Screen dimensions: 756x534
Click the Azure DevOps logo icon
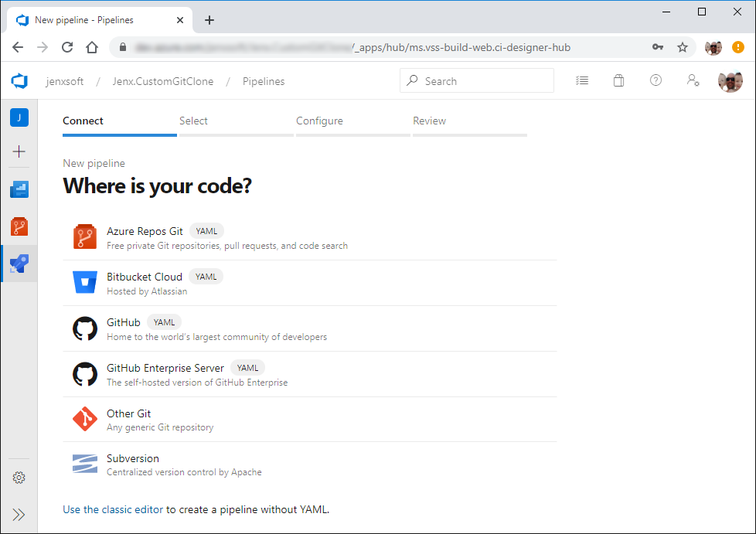click(19, 81)
